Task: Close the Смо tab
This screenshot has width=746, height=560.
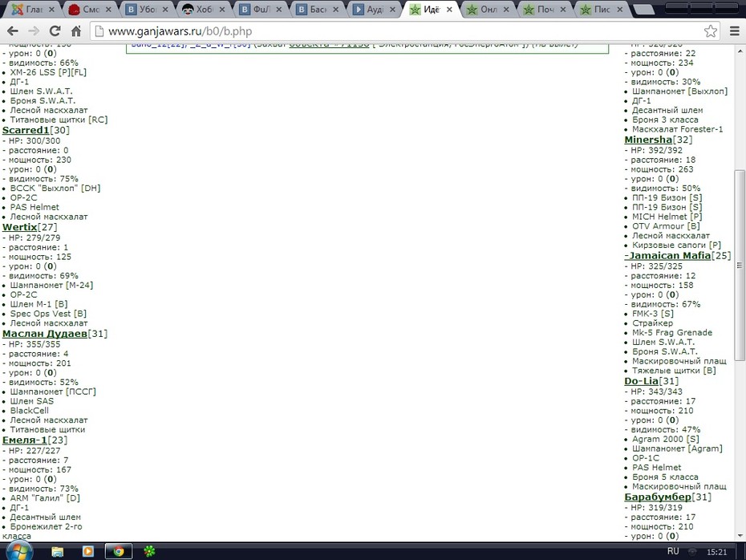Action: [x=108, y=10]
